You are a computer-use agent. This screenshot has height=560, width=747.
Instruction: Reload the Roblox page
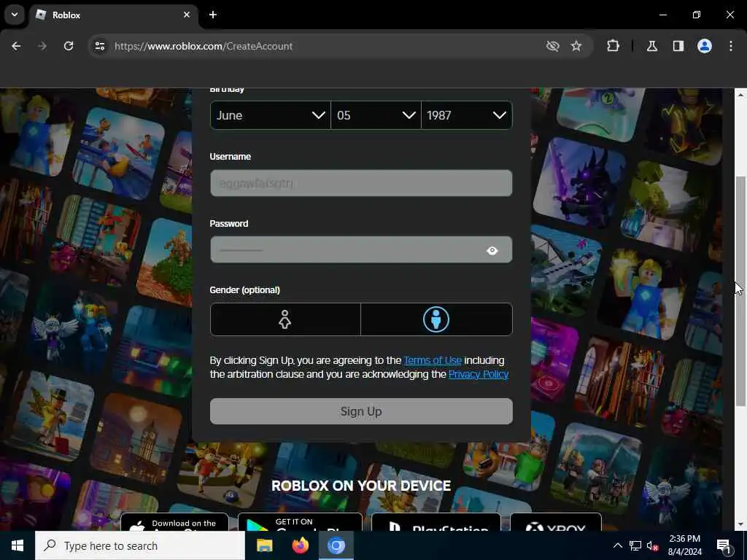69,46
